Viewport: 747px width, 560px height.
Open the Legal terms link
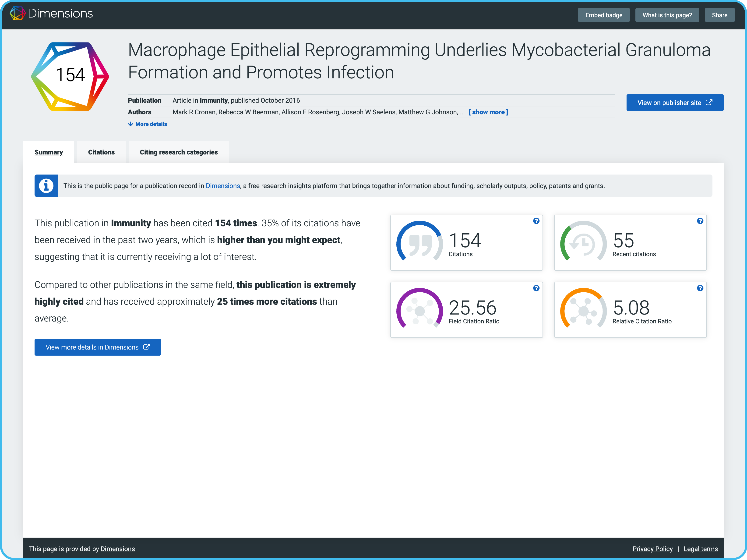(x=701, y=549)
